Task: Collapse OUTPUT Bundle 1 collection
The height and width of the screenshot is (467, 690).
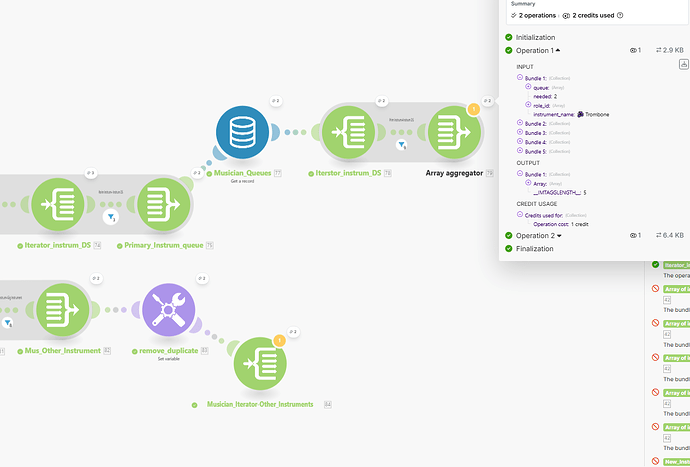Action: pos(520,173)
